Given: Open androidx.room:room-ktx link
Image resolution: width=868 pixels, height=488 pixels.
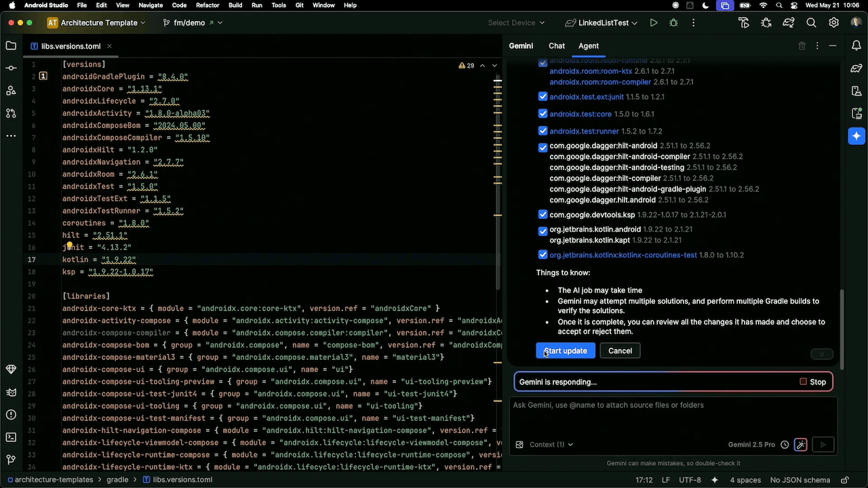Looking at the screenshot, I should [591, 71].
